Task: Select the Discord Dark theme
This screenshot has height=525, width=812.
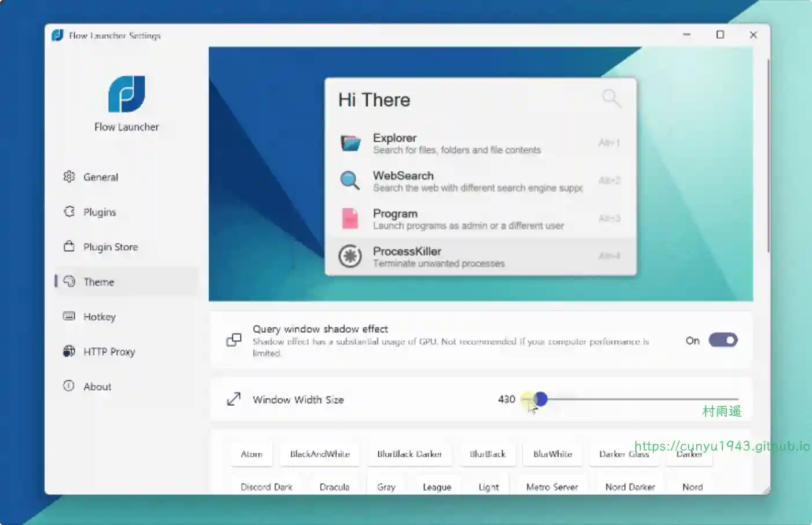Action: tap(266, 487)
